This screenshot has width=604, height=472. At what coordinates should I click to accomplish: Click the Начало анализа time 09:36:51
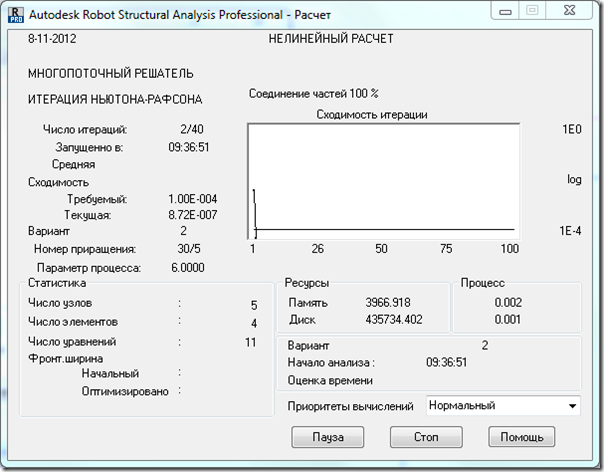pos(448,362)
